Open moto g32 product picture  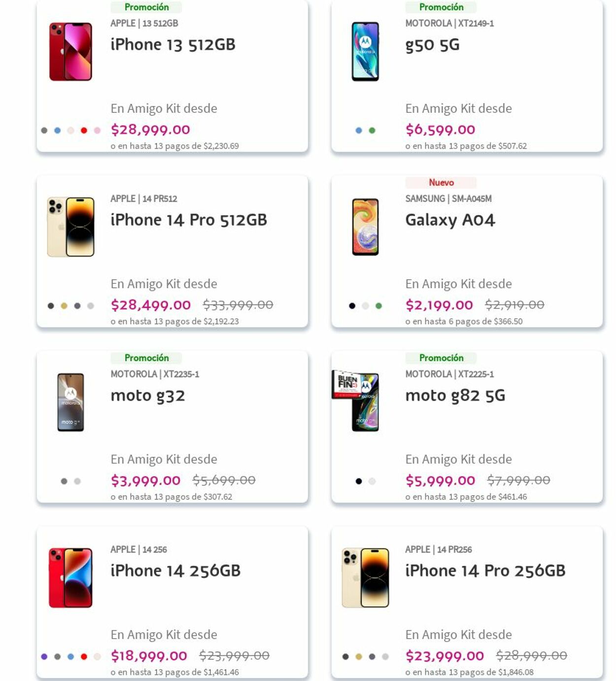70,403
